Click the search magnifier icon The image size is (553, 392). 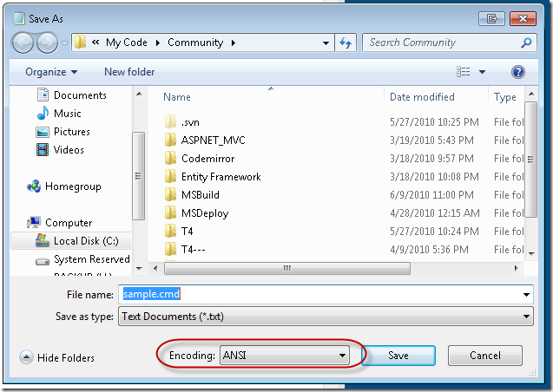[526, 43]
